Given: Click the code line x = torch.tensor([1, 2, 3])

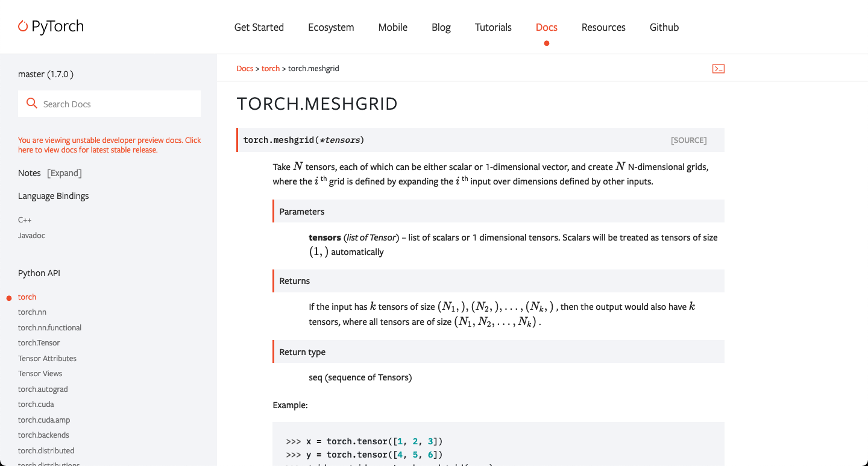Looking at the screenshot, I should point(365,441).
